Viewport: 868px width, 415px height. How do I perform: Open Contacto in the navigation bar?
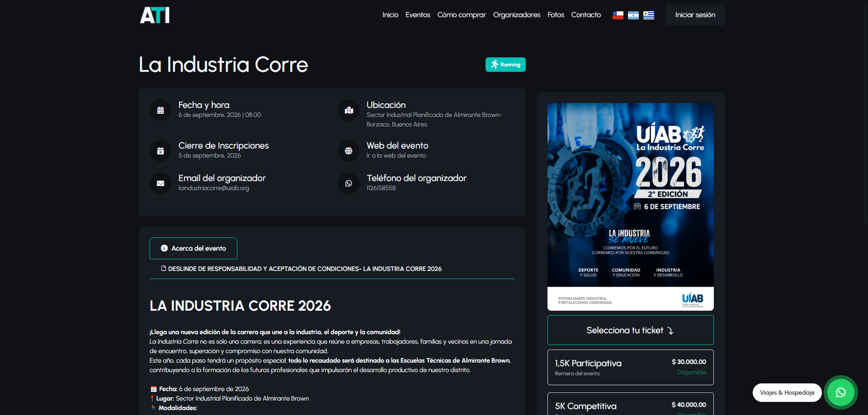(x=586, y=15)
